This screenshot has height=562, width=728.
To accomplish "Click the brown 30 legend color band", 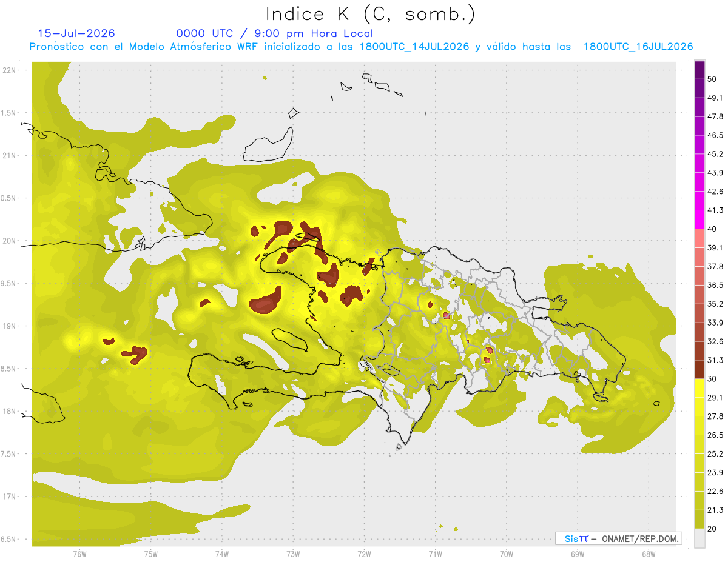I will [x=699, y=369].
